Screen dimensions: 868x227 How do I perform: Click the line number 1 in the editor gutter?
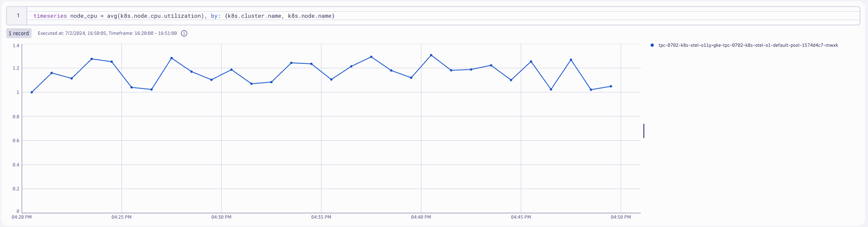[18, 16]
